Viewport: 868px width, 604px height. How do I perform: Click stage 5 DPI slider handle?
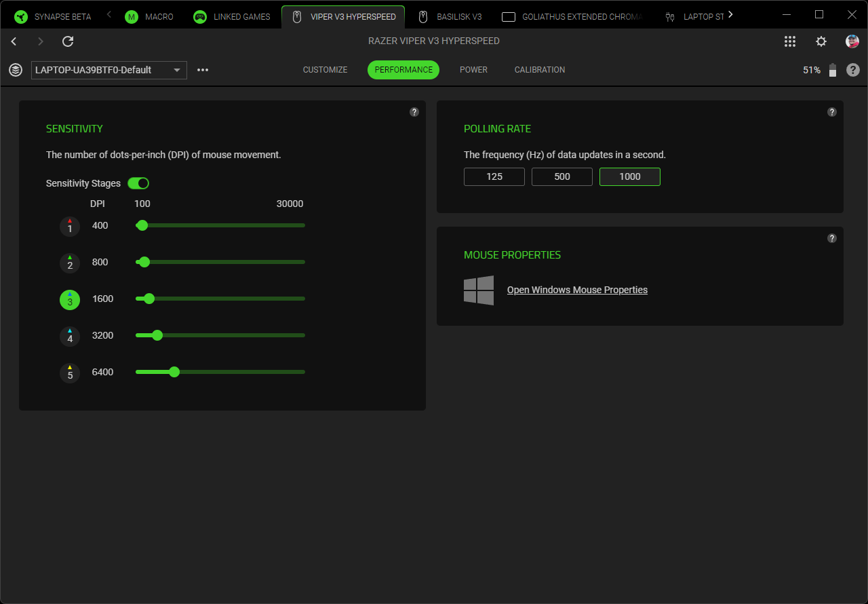coord(174,372)
